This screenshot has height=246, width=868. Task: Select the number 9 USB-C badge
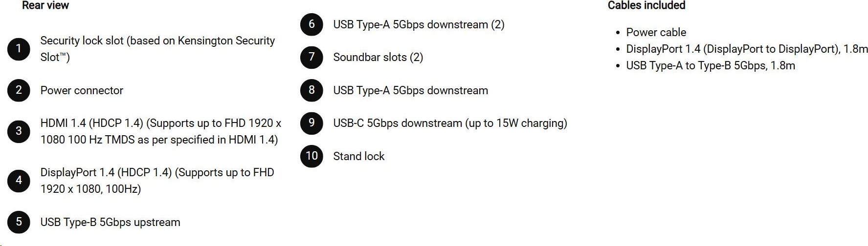[312, 123]
